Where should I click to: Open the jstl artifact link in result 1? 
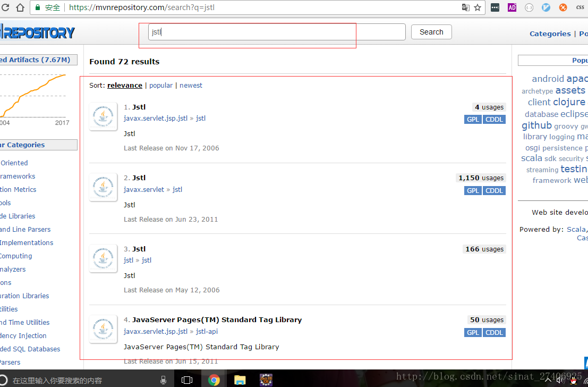point(201,118)
